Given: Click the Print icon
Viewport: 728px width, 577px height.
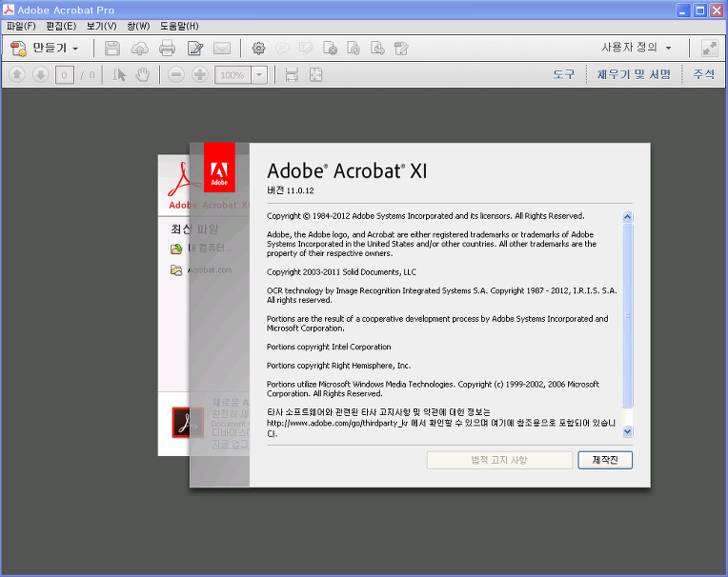Looking at the screenshot, I should (167, 49).
